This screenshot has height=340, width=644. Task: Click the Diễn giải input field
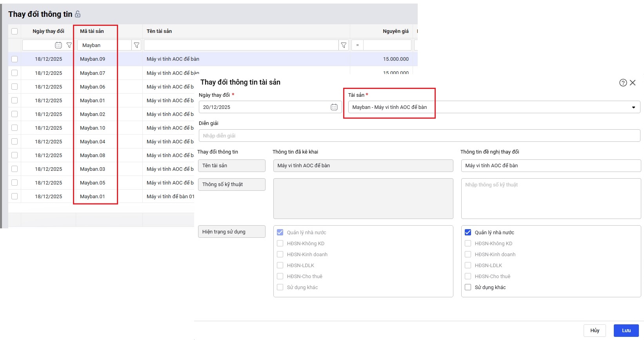419,136
